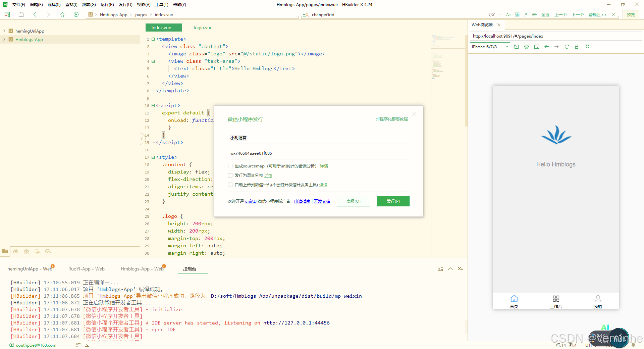The width and height of the screenshot is (644, 349).
Task: Open the mp-weixin build path link in console
Action: click(286, 296)
